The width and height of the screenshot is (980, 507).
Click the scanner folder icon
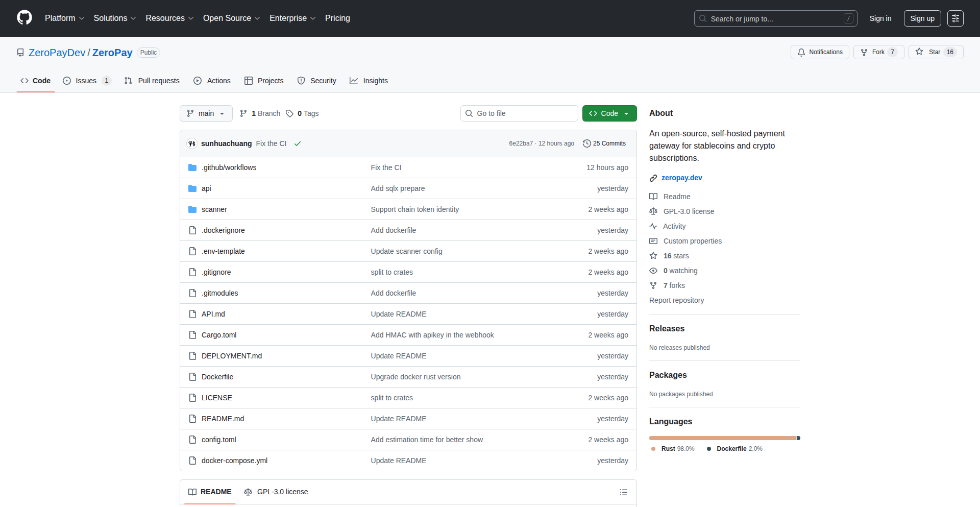click(x=192, y=209)
